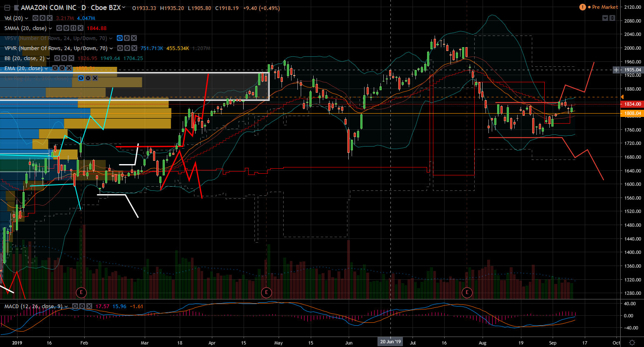This screenshot has height=347, width=644.
Task: Remove the MACD indicator pane
Action: (x=89, y=306)
